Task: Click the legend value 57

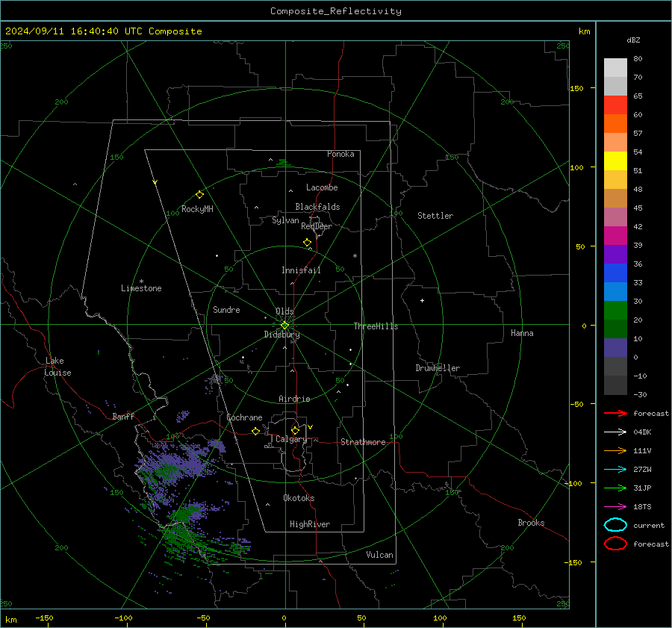Action: tap(638, 134)
